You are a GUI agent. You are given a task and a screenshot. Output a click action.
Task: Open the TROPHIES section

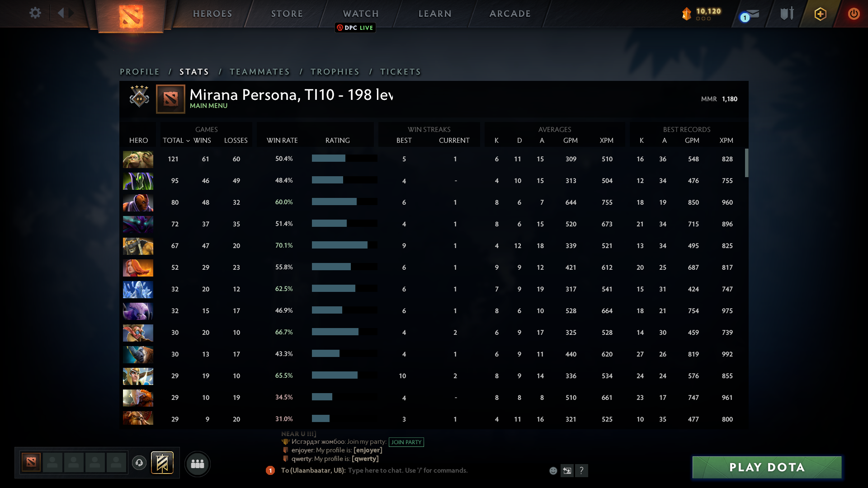point(335,71)
